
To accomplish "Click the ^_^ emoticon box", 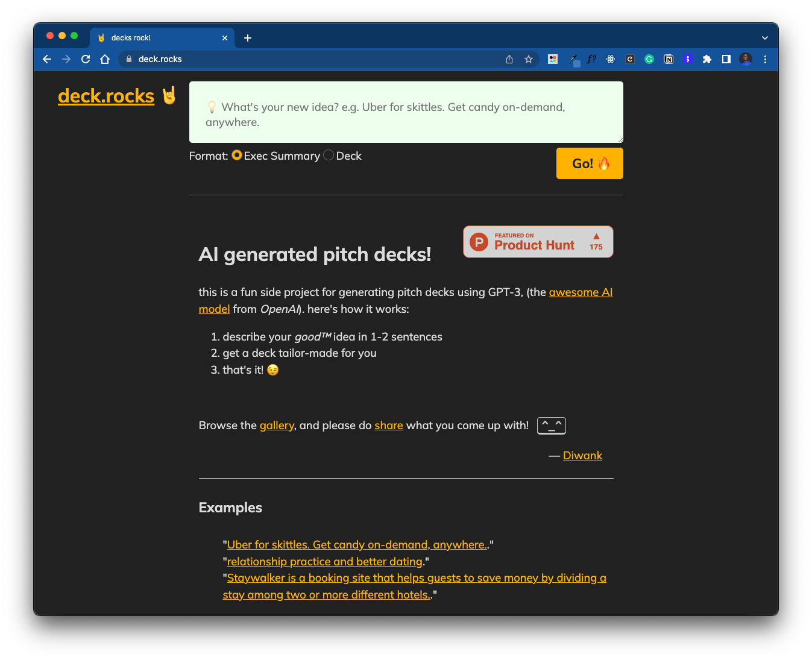I will tap(552, 426).
